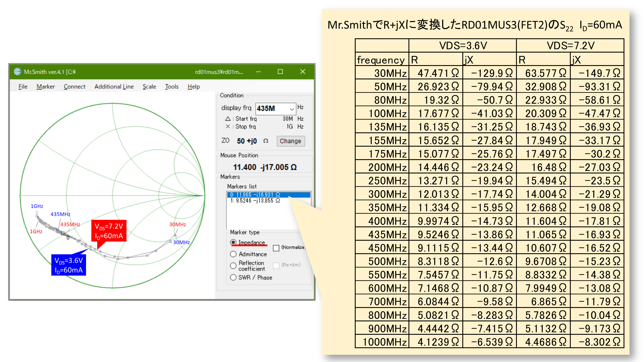Image resolution: width=644 pixels, height=362 pixels.
Task: Open the Help menu
Action: point(194,86)
